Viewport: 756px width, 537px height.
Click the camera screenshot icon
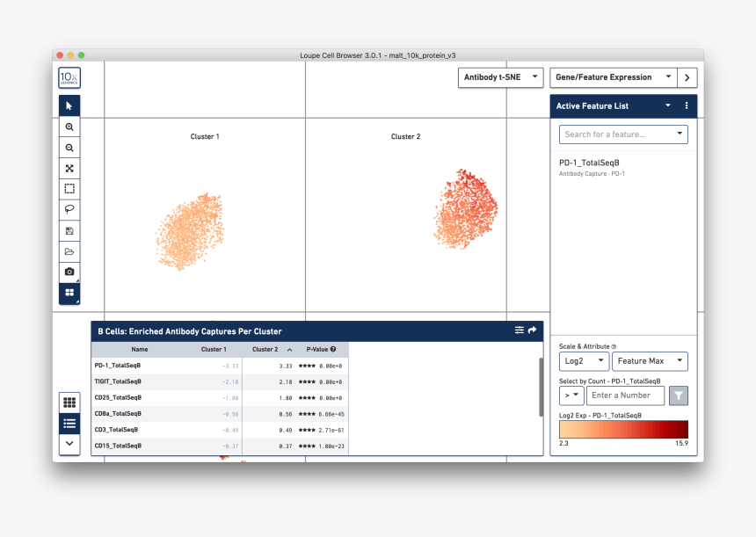[x=69, y=272]
